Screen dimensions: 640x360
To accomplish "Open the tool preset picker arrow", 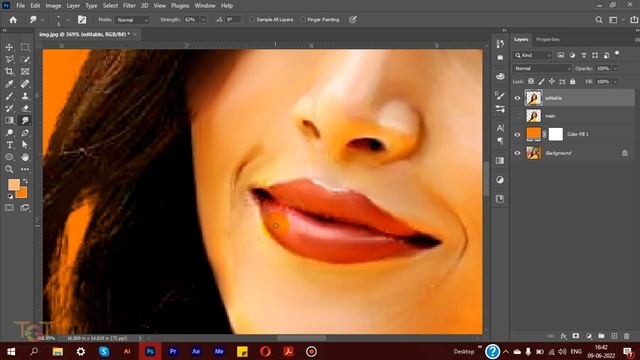I will pyautogui.click(x=42, y=20).
